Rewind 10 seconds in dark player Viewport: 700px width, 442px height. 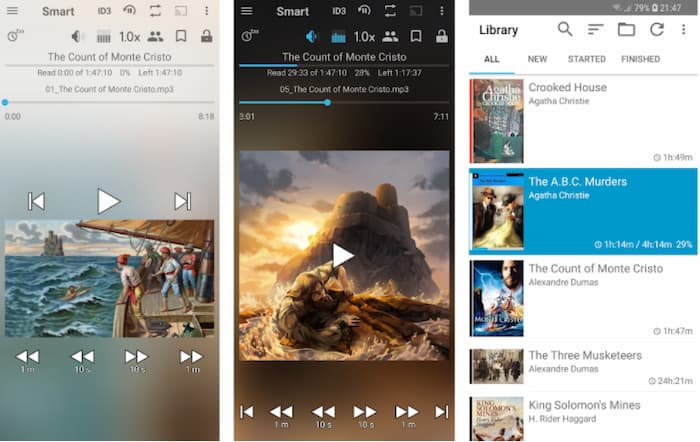coord(323,416)
